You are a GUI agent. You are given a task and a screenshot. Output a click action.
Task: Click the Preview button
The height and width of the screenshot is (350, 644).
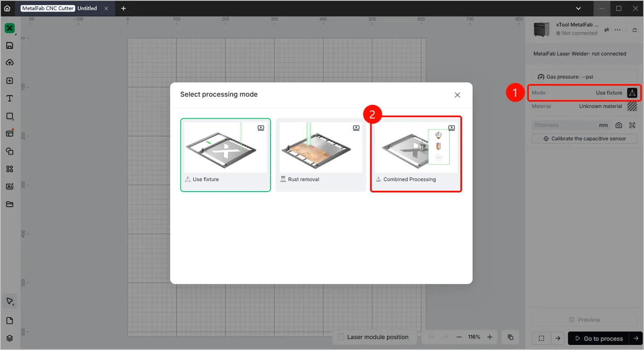(x=584, y=320)
